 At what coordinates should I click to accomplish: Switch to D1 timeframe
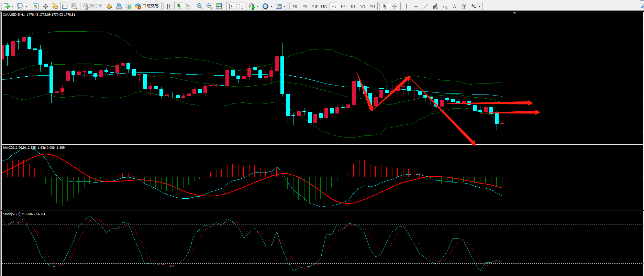[353, 6]
